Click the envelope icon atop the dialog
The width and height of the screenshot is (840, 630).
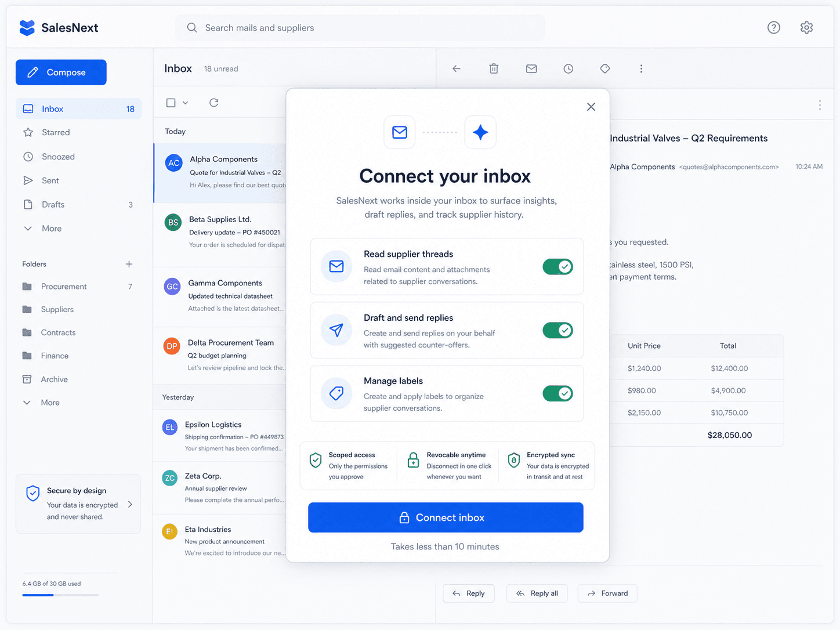tap(400, 132)
